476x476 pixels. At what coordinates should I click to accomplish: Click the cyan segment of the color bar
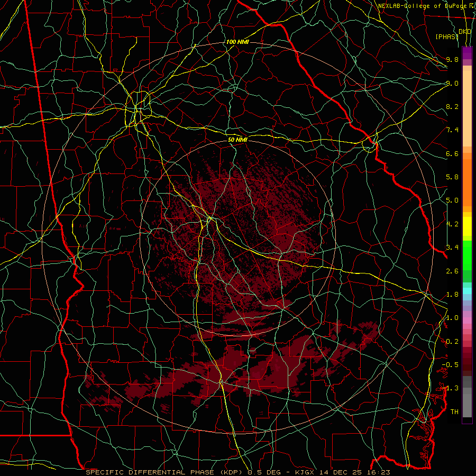pyautogui.click(x=467, y=290)
